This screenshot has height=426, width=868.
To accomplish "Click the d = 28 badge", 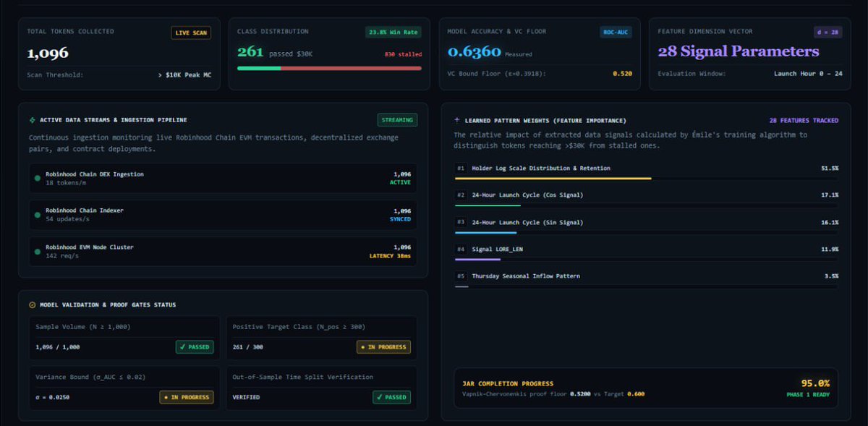I will [x=827, y=32].
